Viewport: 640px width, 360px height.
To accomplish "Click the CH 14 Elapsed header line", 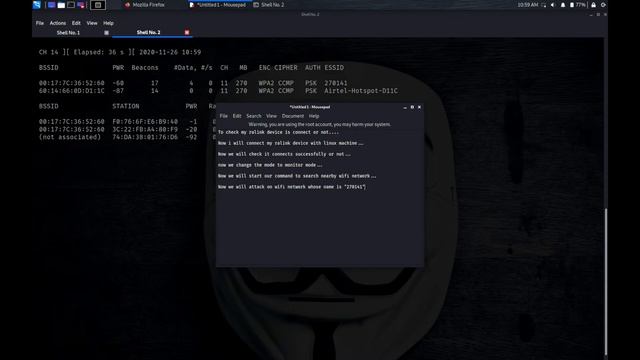I will coord(120,52).
